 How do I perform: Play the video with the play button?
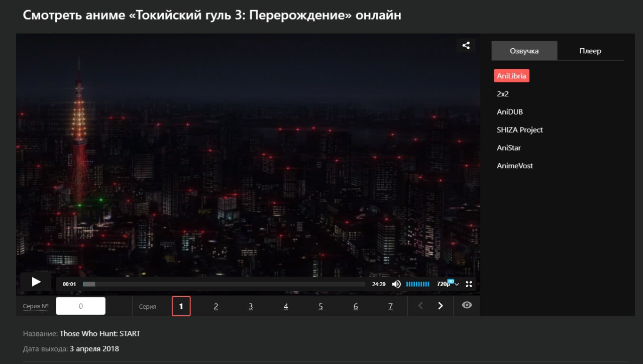(x=36, y=282)
